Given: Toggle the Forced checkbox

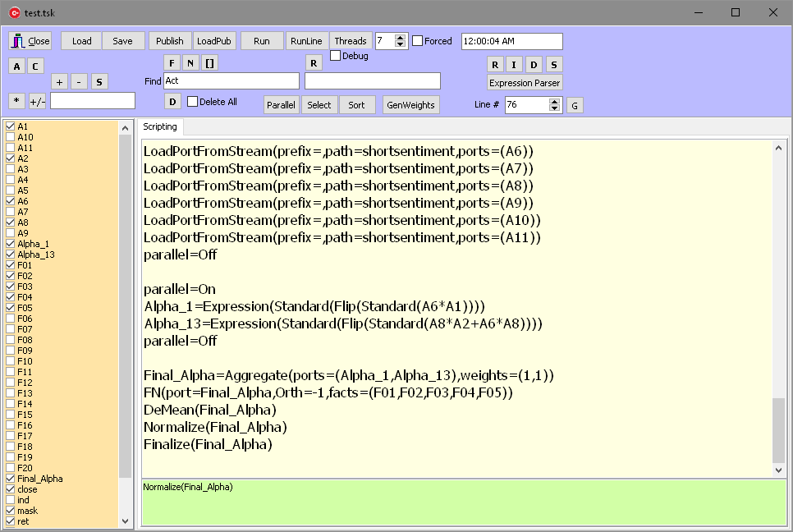Looking at the screenshot, I should point(418,41).
